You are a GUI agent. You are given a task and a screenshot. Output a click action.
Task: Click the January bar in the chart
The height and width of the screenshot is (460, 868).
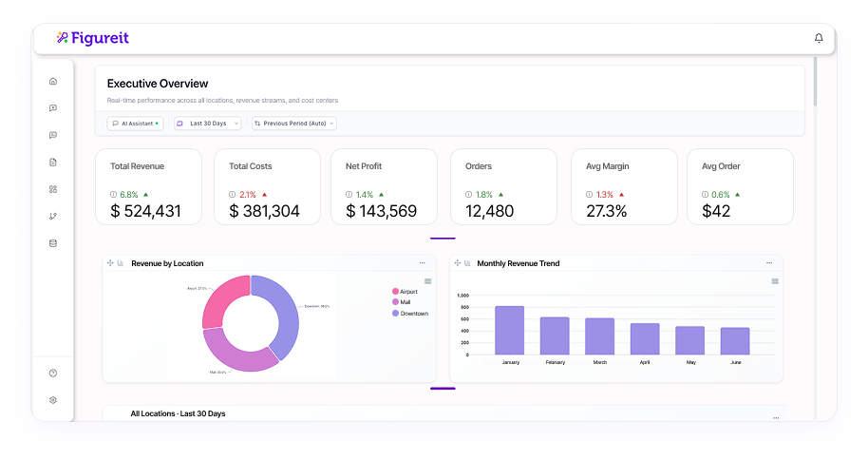(509, 331)
